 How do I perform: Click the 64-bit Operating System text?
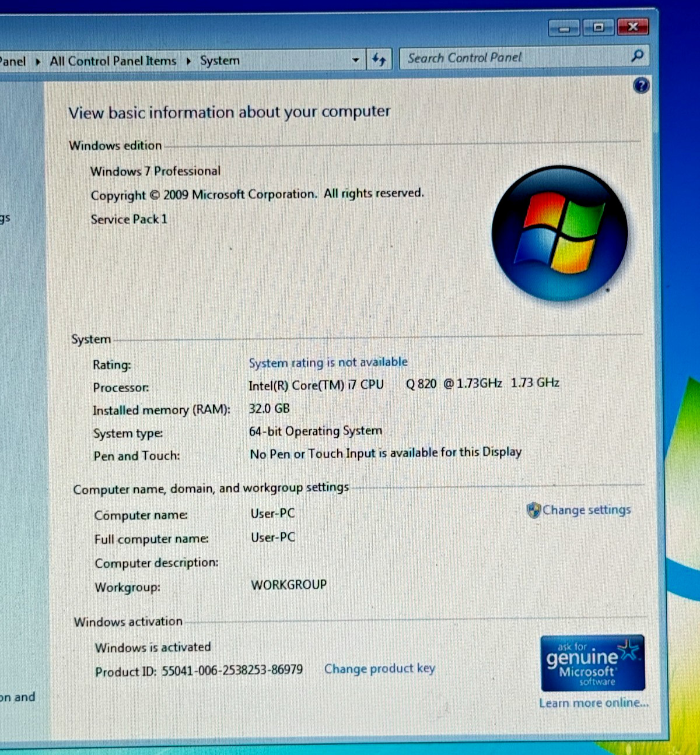point(316,431)
